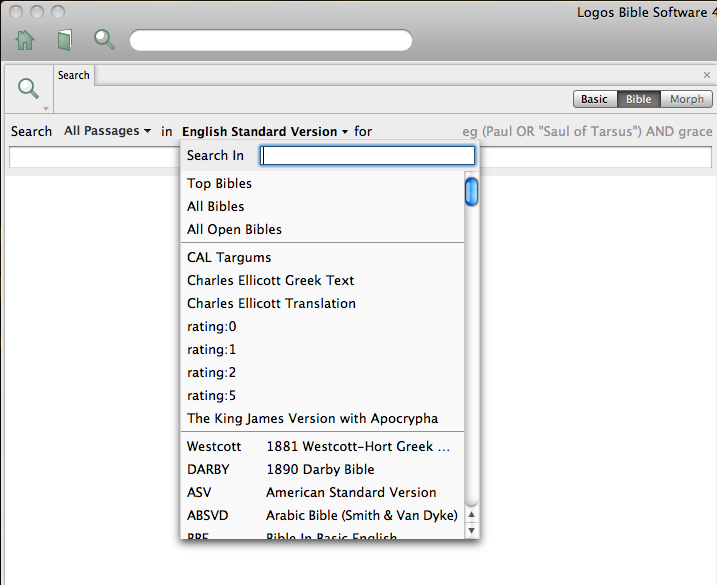Click the Search In filter field
Screen dimensions: 717x585
[x=367, y=156]
